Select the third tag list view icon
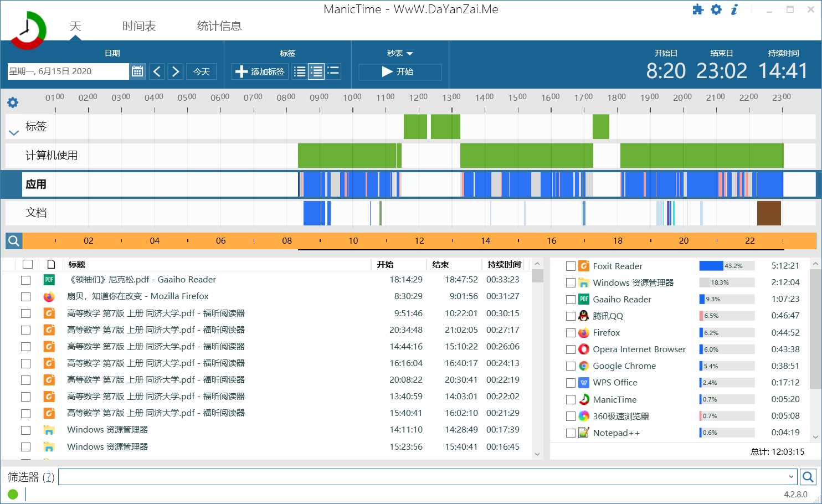 333,71
